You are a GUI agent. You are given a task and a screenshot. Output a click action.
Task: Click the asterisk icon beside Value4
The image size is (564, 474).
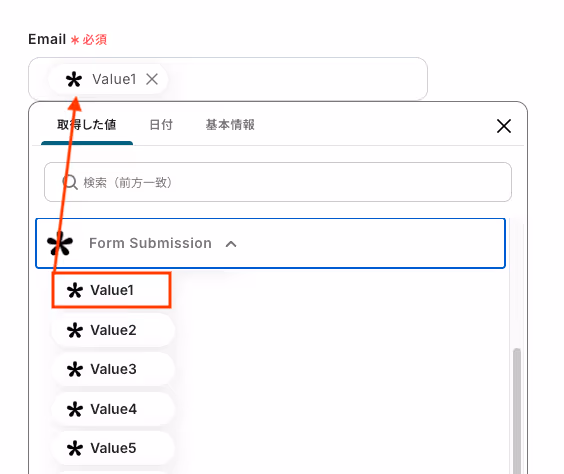(75, 409)
